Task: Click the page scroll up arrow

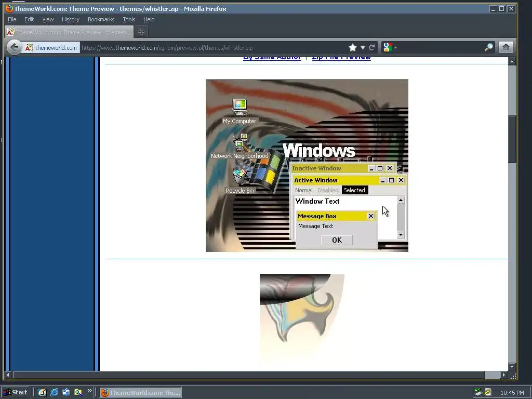Action: 512,61
